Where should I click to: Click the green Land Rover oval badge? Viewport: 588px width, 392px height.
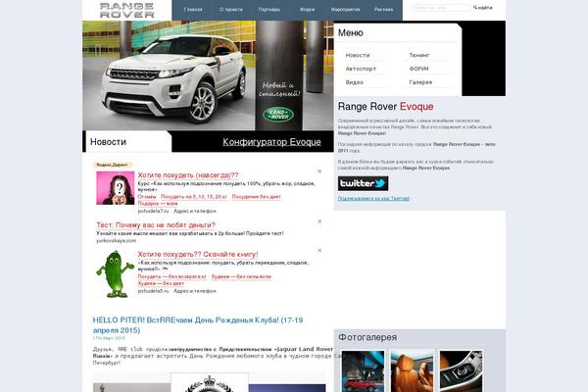[278, 114]
